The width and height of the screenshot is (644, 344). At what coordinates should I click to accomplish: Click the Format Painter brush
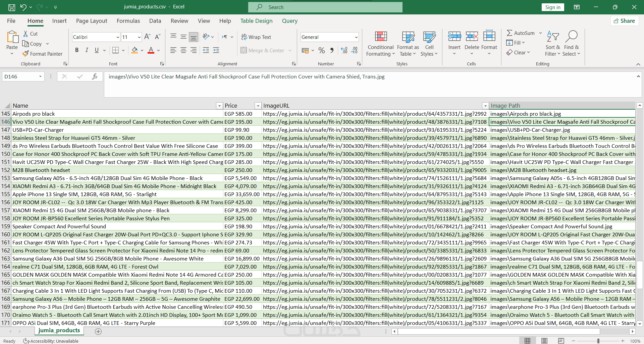[x=26, y=54]
